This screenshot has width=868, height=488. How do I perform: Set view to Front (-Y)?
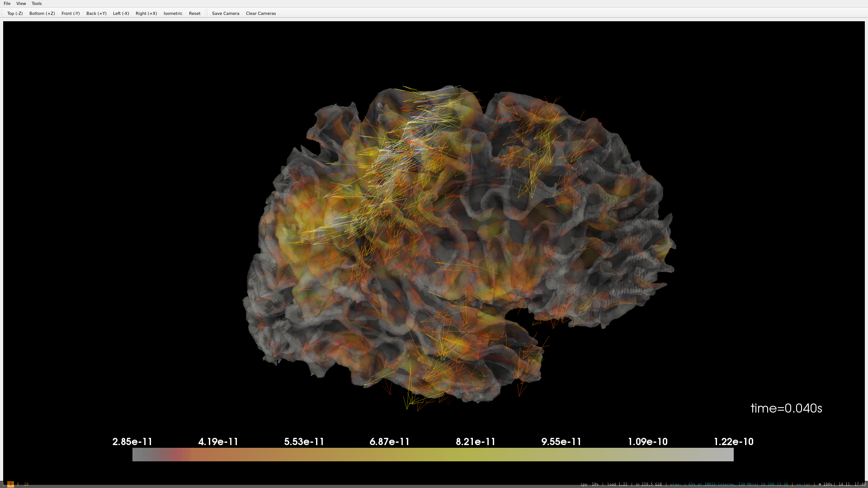[x=71, y=14]
